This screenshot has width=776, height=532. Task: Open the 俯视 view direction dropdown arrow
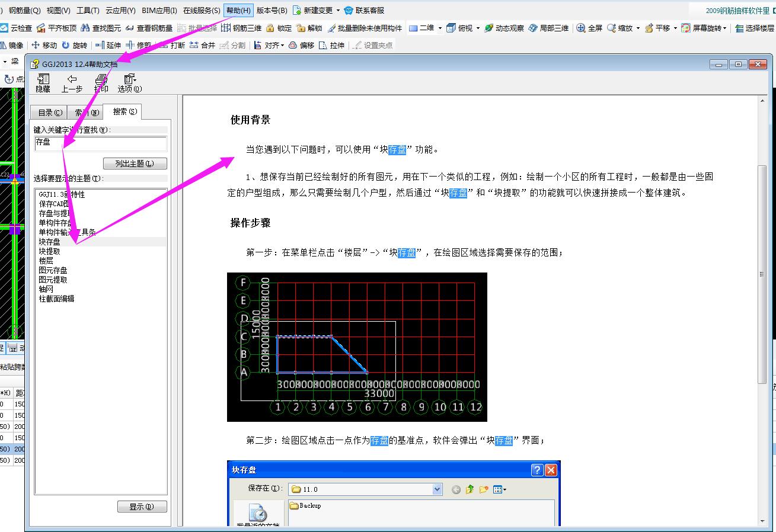point(477,28)
